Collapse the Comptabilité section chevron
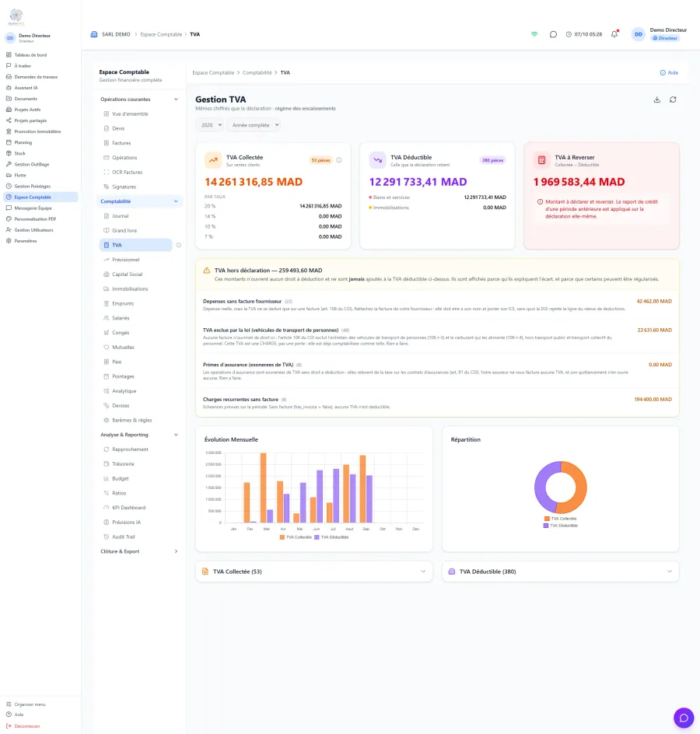 (176, 201)
